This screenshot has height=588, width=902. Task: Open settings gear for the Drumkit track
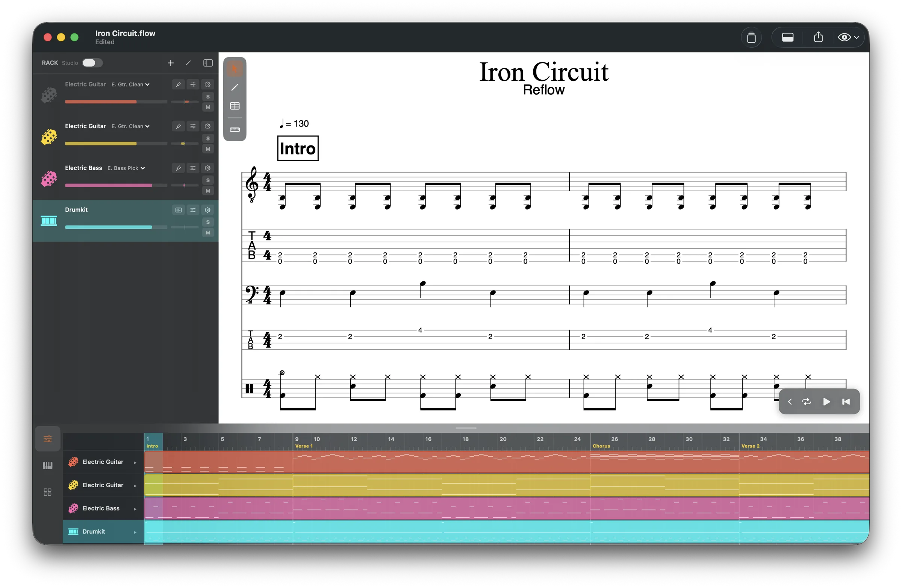point(208,210)
